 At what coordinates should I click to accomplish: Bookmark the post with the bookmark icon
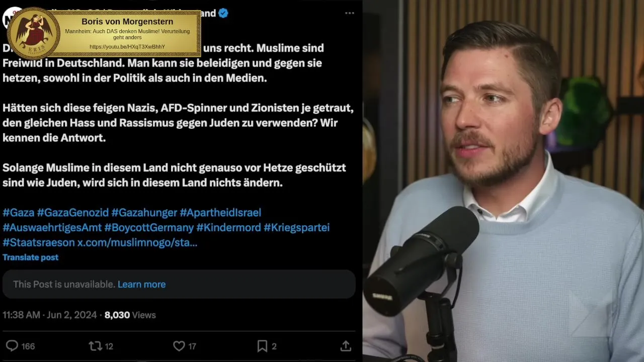coord(262,346)
